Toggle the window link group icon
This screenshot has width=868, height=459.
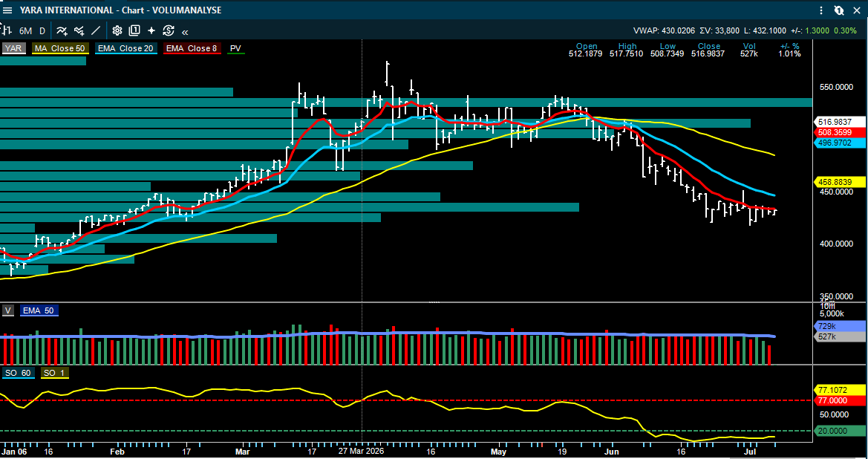click(x=839, y=10)
